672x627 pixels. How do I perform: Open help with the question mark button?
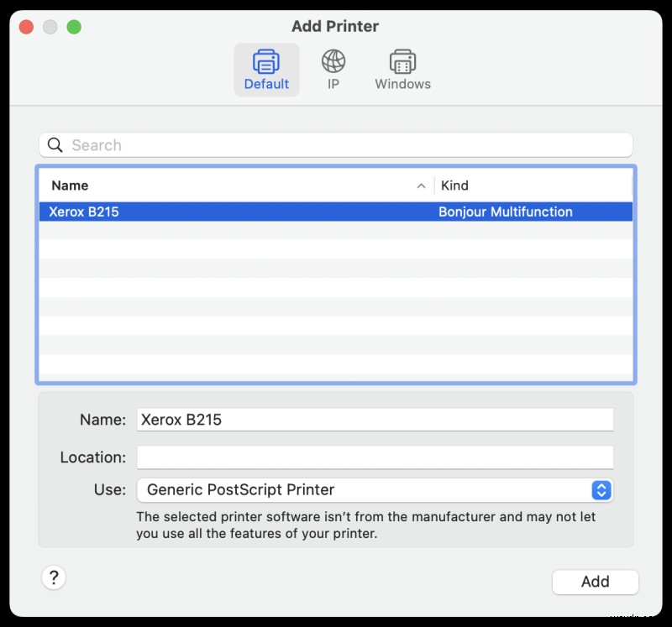point(54,577)
